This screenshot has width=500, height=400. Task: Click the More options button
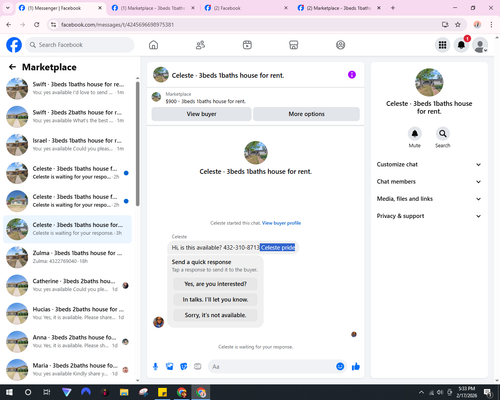pyautogui.click(x=306, y=114)
